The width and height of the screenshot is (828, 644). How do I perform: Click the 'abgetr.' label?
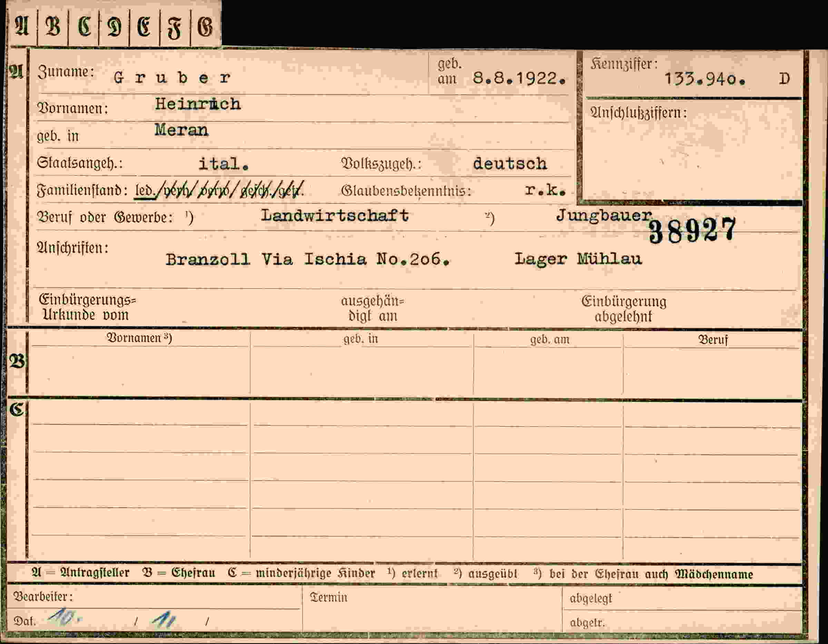(587, 622)
